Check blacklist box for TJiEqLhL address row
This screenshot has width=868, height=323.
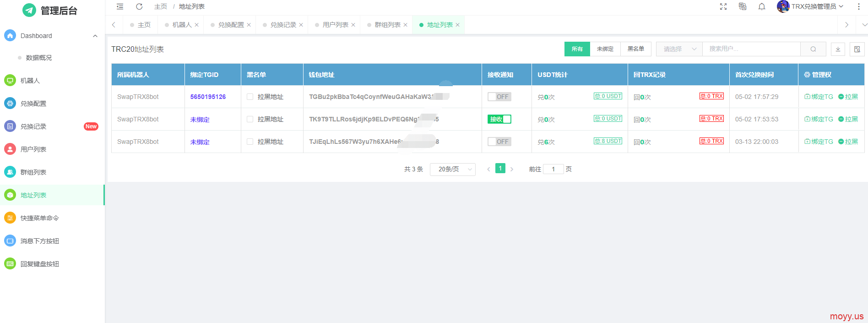pos(250,142)
